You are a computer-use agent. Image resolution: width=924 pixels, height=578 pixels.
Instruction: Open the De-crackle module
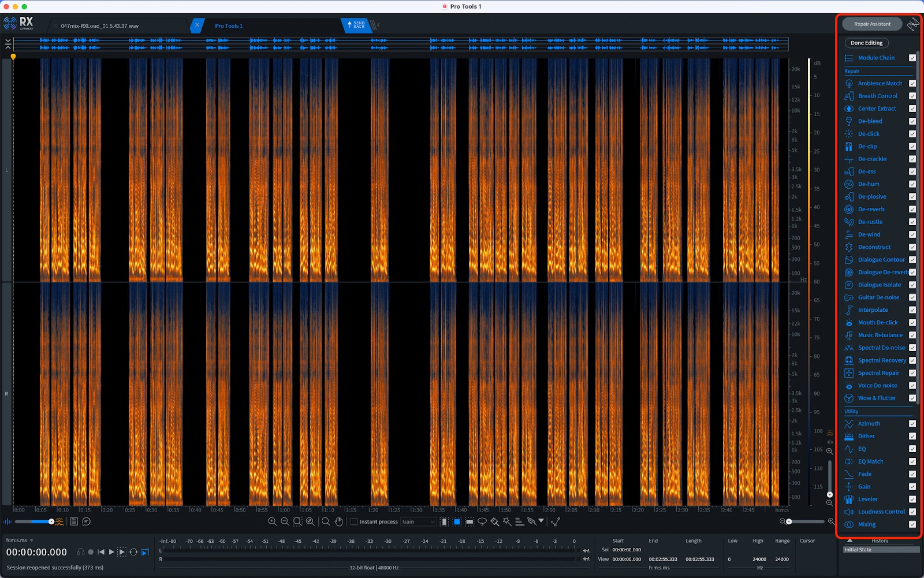point(872,159)
